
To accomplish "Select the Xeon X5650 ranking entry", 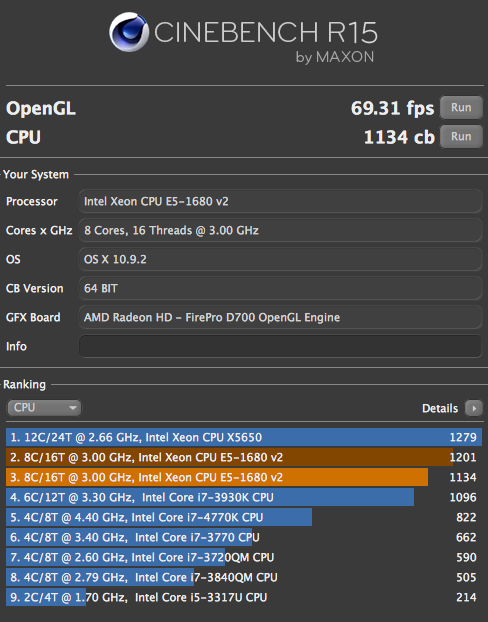I will click(x=244, y=437).
